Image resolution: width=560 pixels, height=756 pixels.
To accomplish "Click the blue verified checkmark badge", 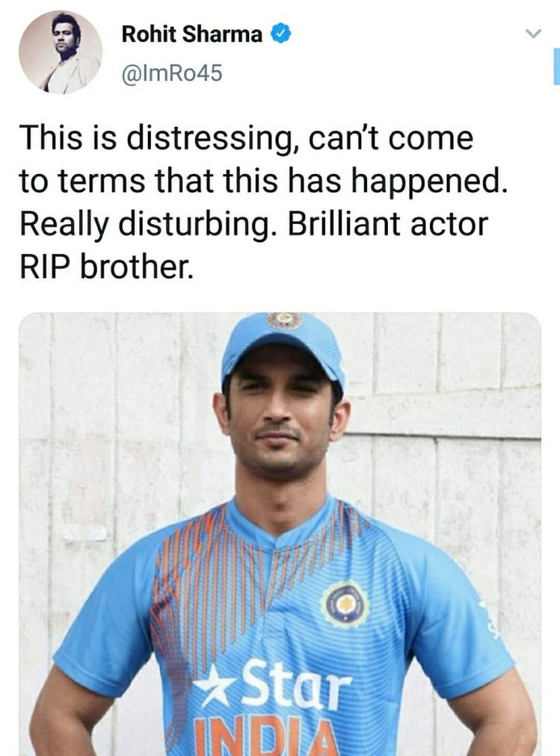I will 280,34.
